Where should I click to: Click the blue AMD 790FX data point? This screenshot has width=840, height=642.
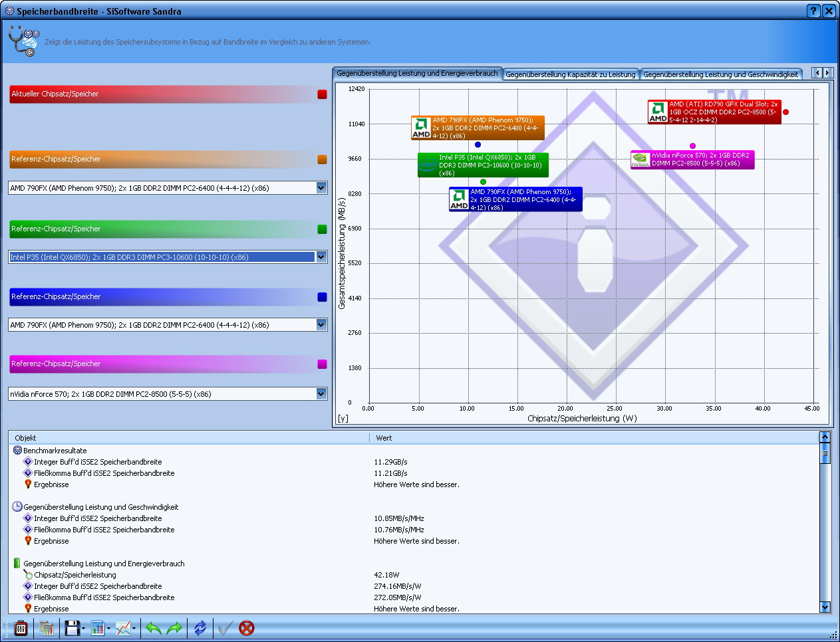click(478, 144)
